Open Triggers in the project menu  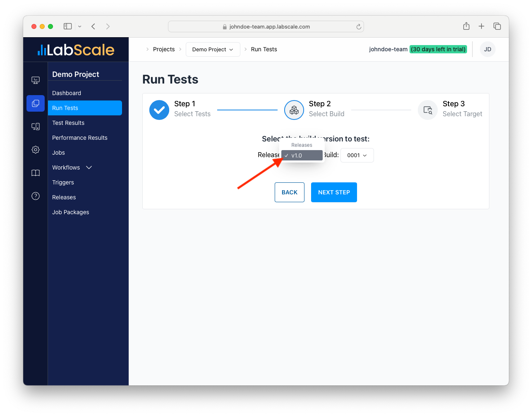(85, 182)
